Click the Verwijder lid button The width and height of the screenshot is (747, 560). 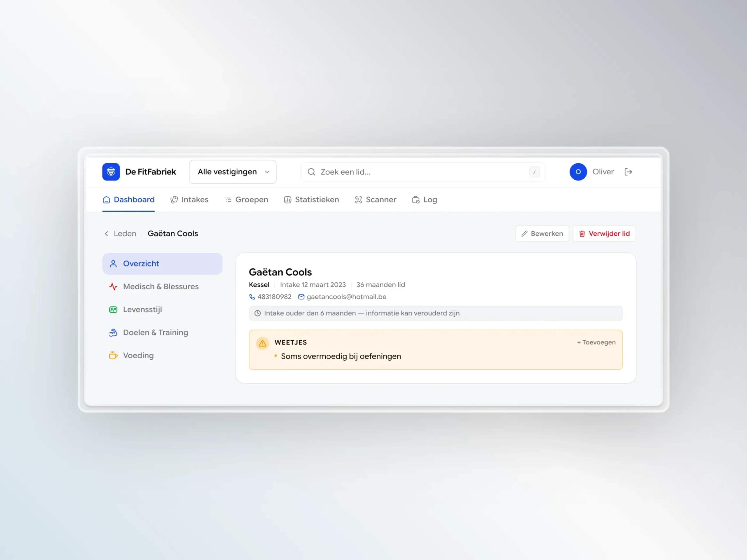click(x=604, y=234)
